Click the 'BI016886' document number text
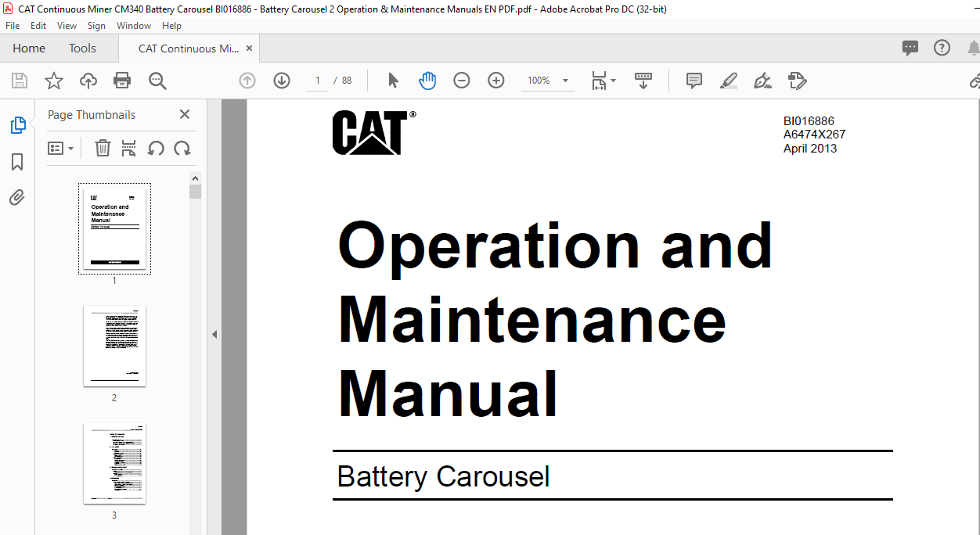Viewport: 980px width, 535px height. coord(809,121)
